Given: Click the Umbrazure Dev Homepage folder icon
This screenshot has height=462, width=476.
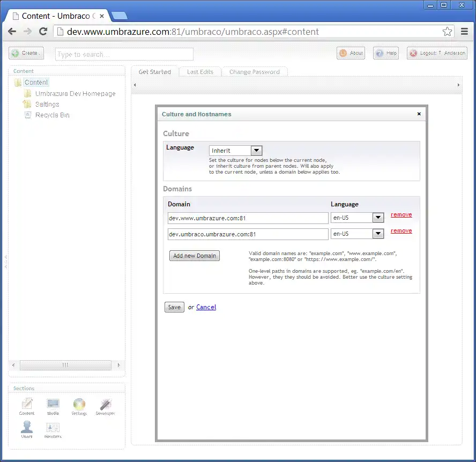Looking at the screenshot, I should click(27, 93).
